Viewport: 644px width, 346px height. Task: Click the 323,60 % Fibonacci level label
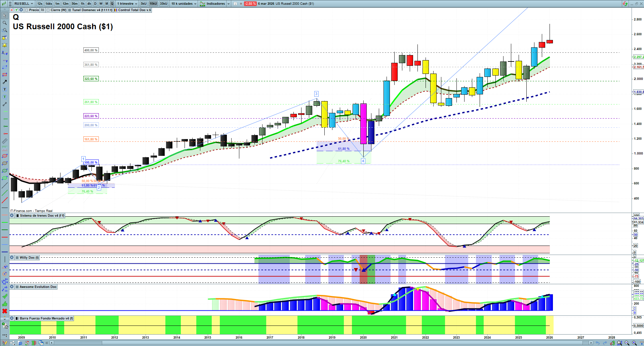click(91, 79)
